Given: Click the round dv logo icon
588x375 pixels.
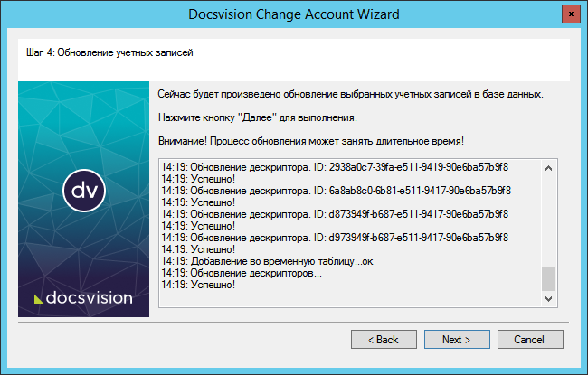Looking at the screenshot, I should [84, 189].
